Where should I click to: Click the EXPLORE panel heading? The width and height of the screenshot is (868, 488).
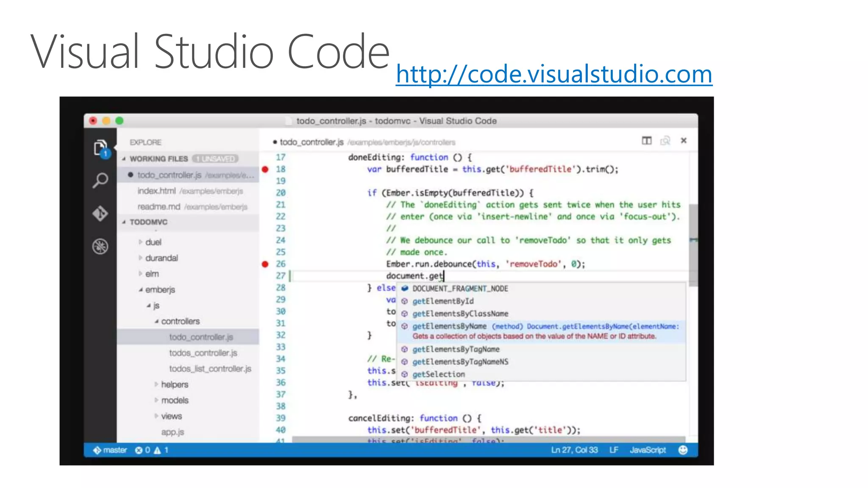click(x=145, y=142)
